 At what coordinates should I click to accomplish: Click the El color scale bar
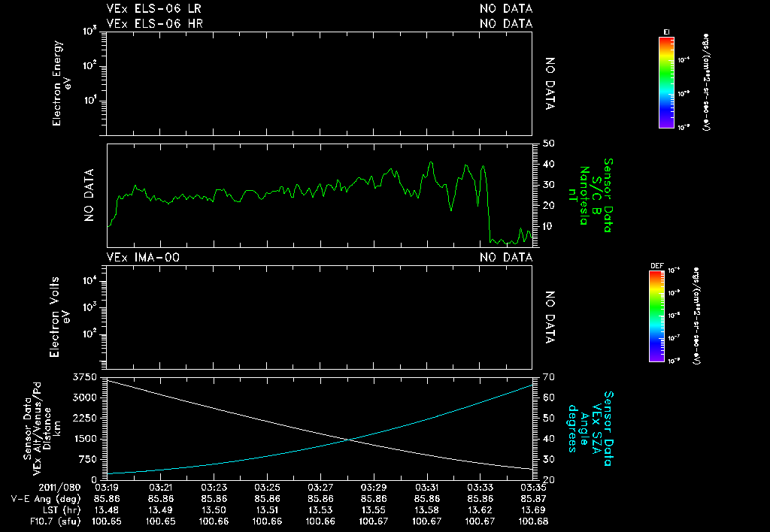click(x=666, y=83)
